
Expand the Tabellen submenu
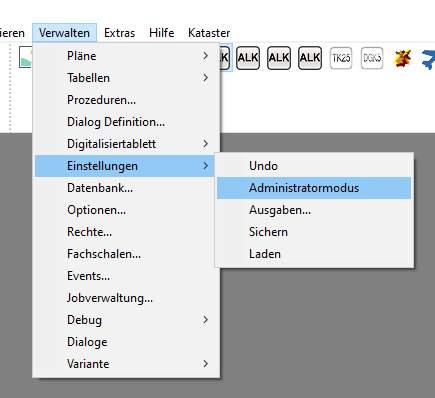(x=126, y=78)
